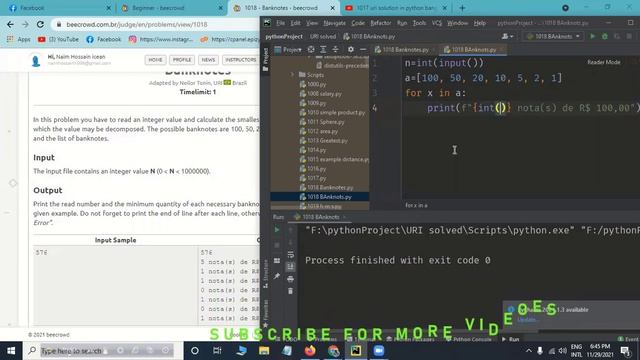Select 1018 Banknotes.py in project tree
640x360 pixels.
click(x=327, y=187)
